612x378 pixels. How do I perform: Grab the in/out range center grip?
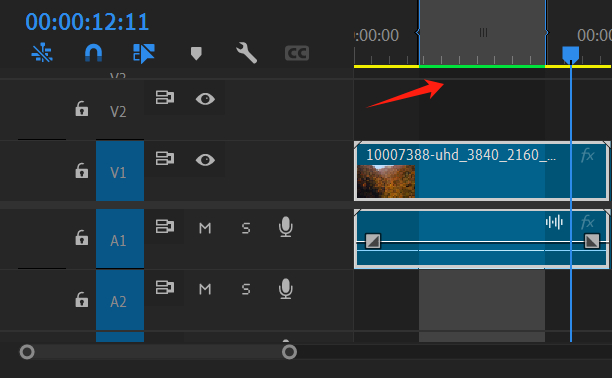tap(483, 32)
